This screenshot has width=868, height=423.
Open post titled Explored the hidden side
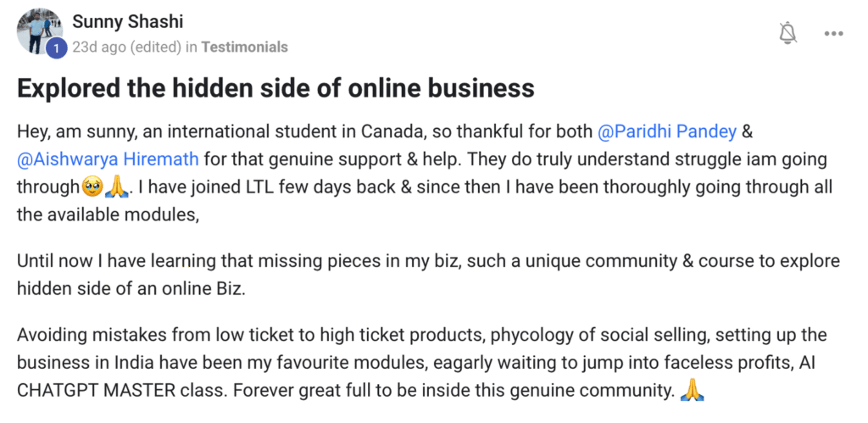tap(275, 88)
